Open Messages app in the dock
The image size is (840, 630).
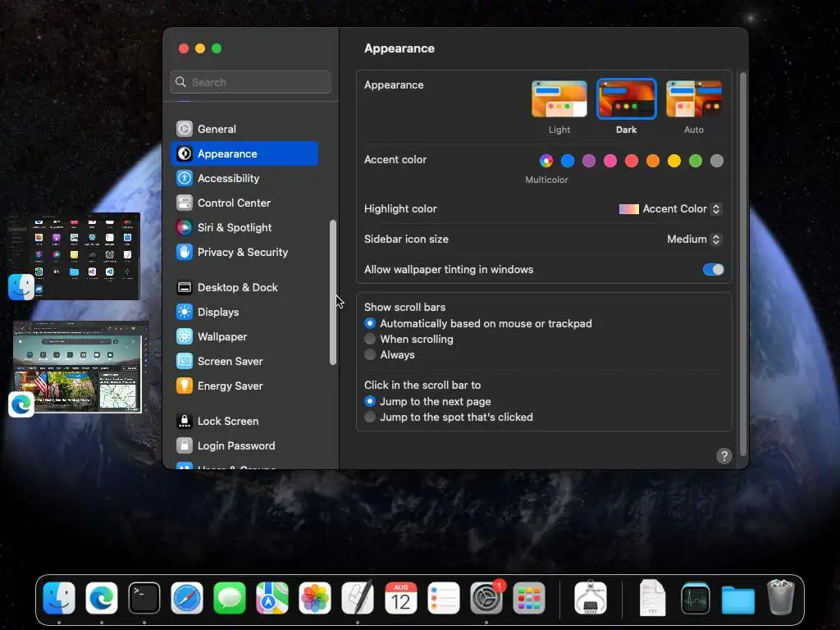click(x=230, y=598)
